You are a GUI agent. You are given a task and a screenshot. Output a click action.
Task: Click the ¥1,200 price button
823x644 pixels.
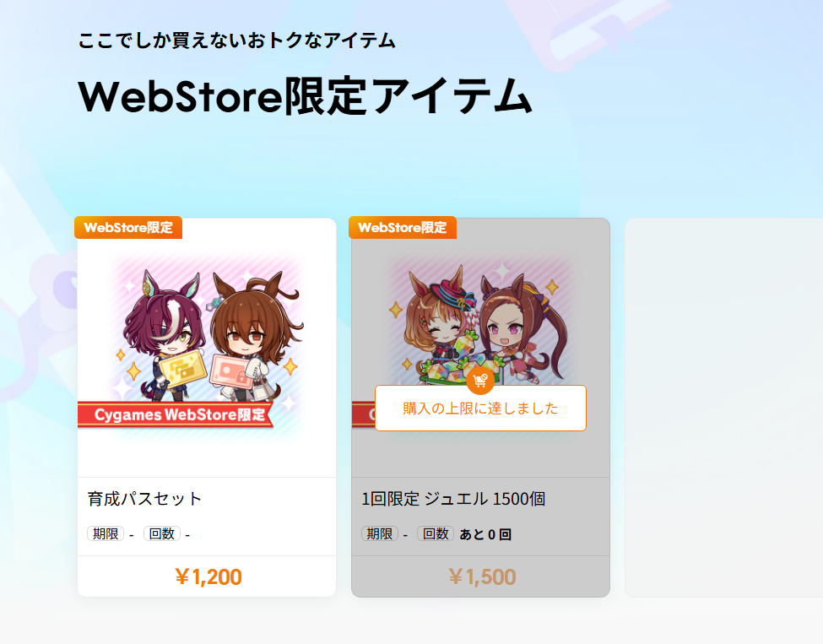[x=207, y=576]
